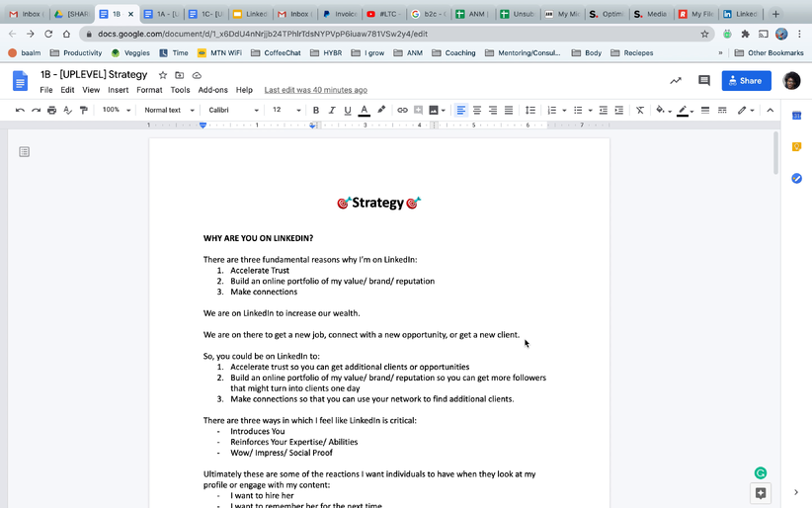Set right text alignment

[493, 110]
